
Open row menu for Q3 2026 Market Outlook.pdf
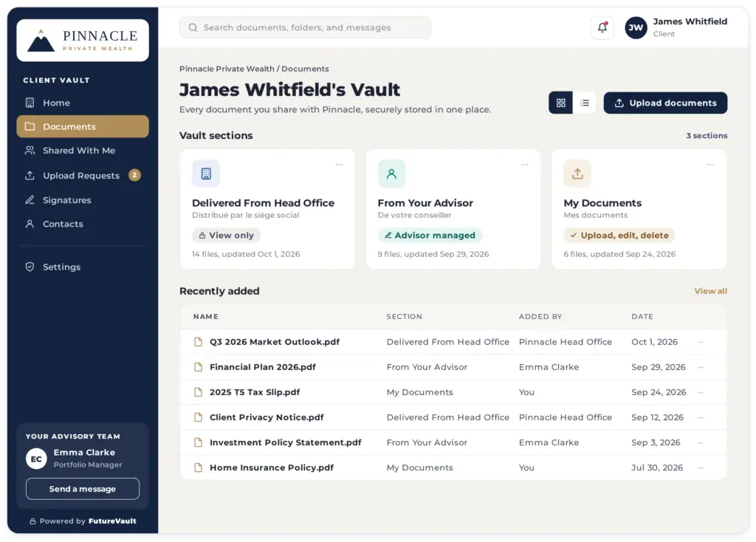(x=701, y=342)
